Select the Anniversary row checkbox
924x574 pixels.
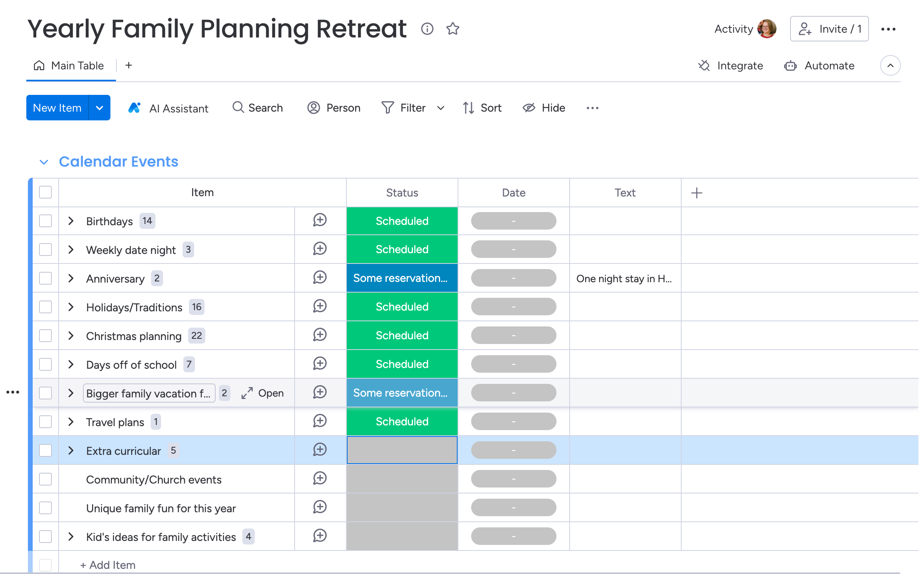coord(45,278)
